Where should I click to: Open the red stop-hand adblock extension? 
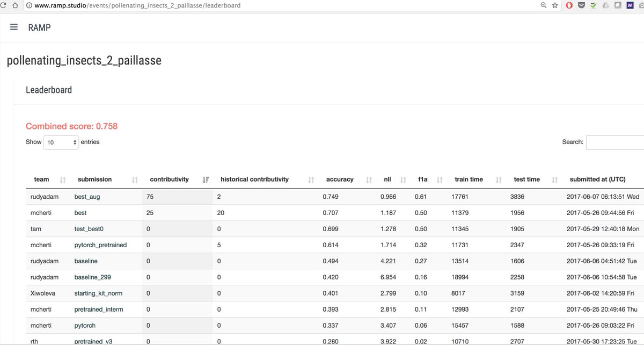point(569,5)
